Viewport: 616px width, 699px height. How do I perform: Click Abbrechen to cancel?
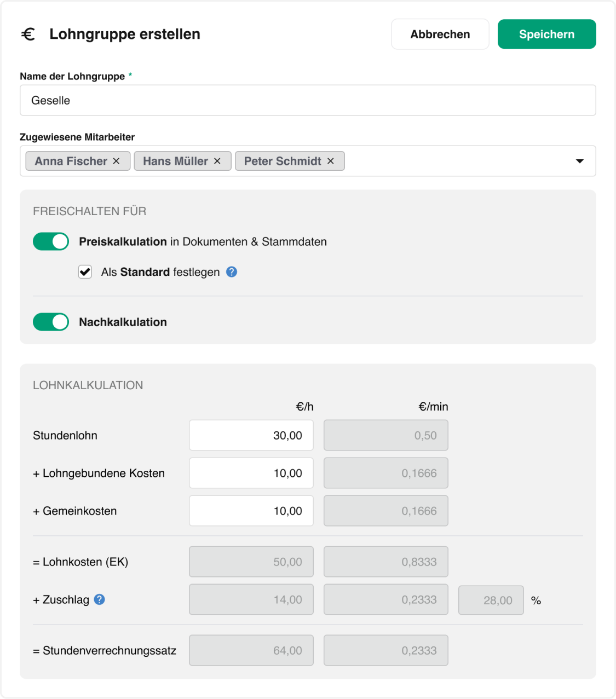tap(440, 34)
